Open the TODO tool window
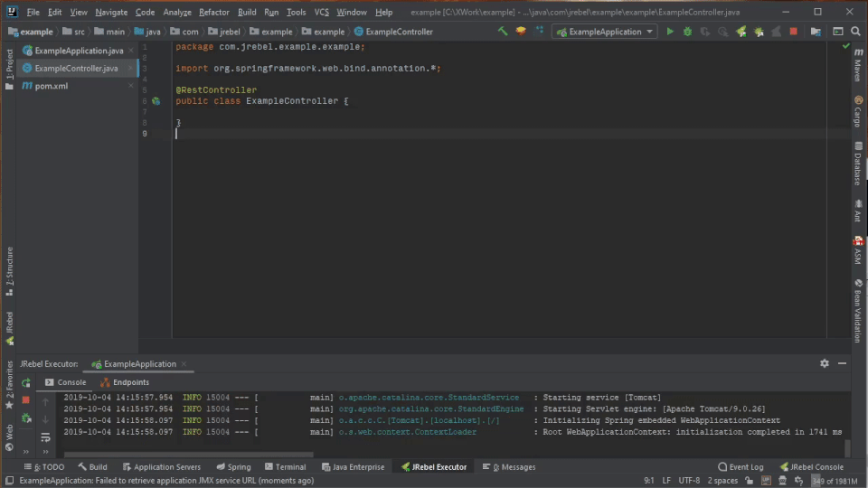868x488 pixels. [x=43, y=467]
